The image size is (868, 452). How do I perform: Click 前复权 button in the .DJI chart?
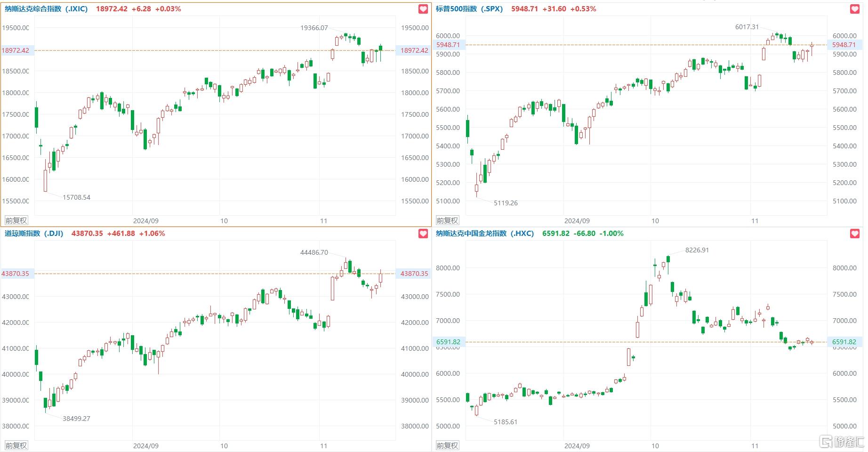(x=16, y=445)
